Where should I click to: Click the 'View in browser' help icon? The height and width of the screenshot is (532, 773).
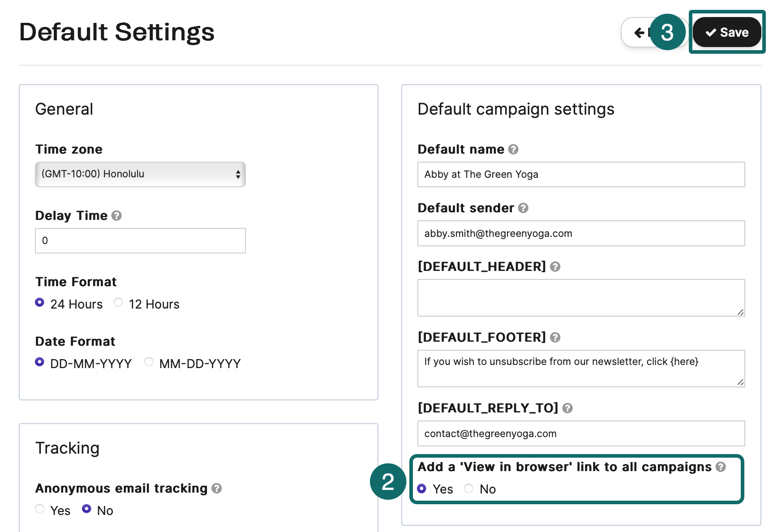pyautogui.click(x=721, y=467)
